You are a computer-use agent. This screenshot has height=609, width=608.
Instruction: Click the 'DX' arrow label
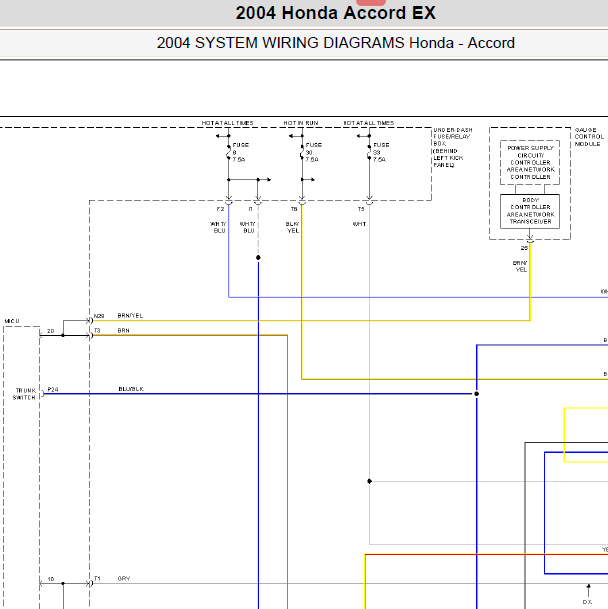click(587, 602)
